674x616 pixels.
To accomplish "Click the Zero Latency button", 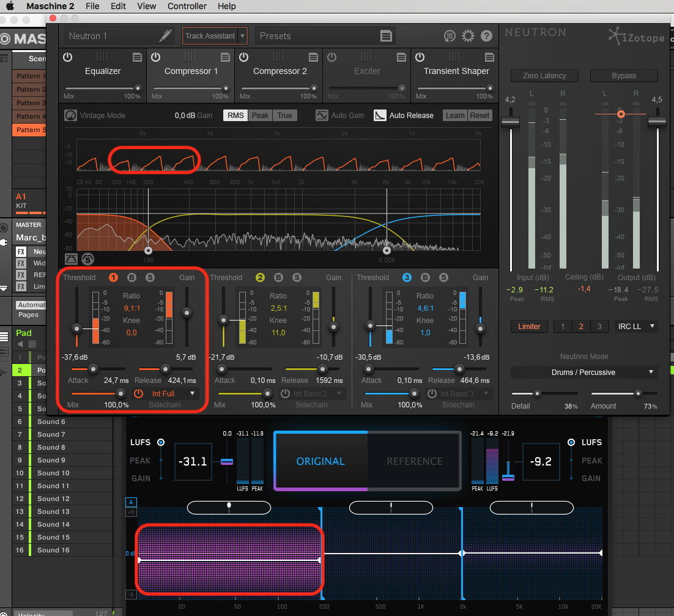I will click(544, 76).
